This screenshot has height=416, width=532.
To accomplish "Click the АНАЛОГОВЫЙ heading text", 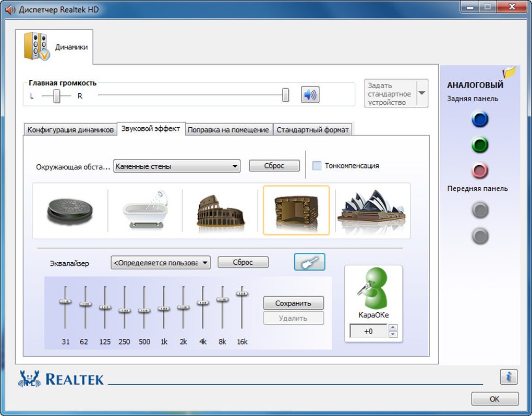I will click(475, 85).
